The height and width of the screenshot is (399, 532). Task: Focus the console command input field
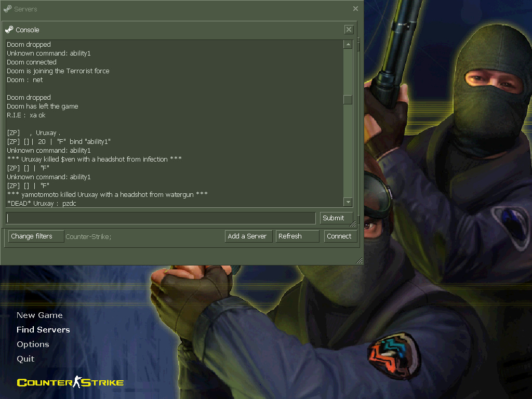tap(161, 218)
